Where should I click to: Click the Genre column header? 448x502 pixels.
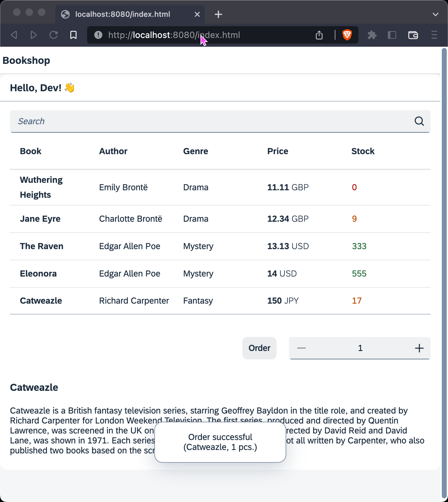pos(196,151)
